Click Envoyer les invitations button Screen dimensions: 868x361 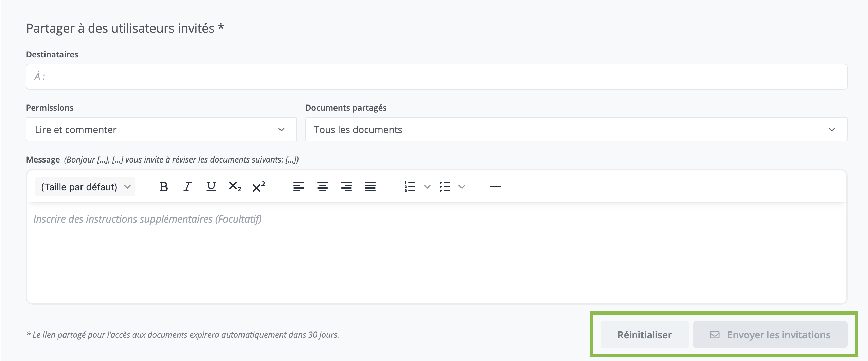[x=770, y=335]
